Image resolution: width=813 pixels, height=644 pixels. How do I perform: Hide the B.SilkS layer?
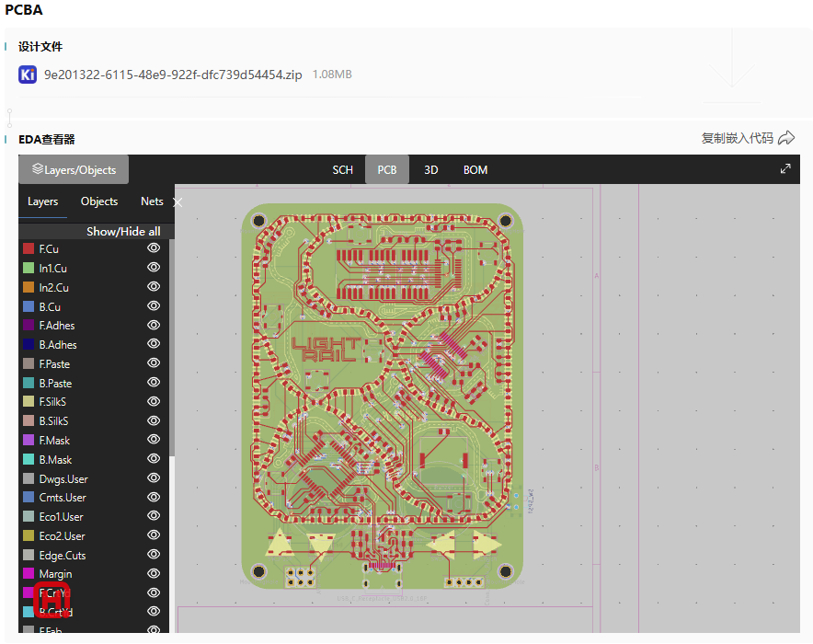(154, 420)
